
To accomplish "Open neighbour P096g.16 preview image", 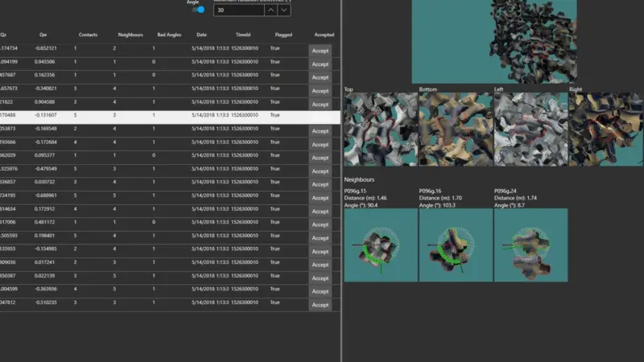I will tap(456, 245).
